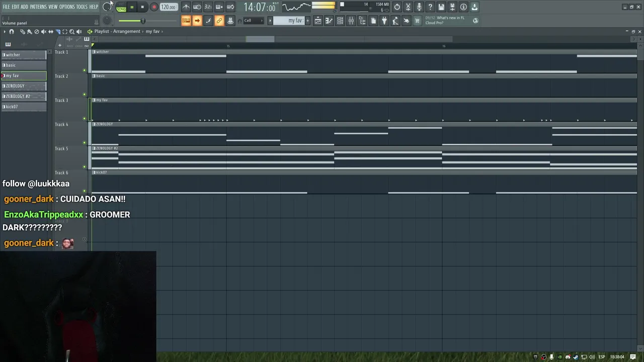
Task: Select the playlist slip tool
Action: click(50, 31)
